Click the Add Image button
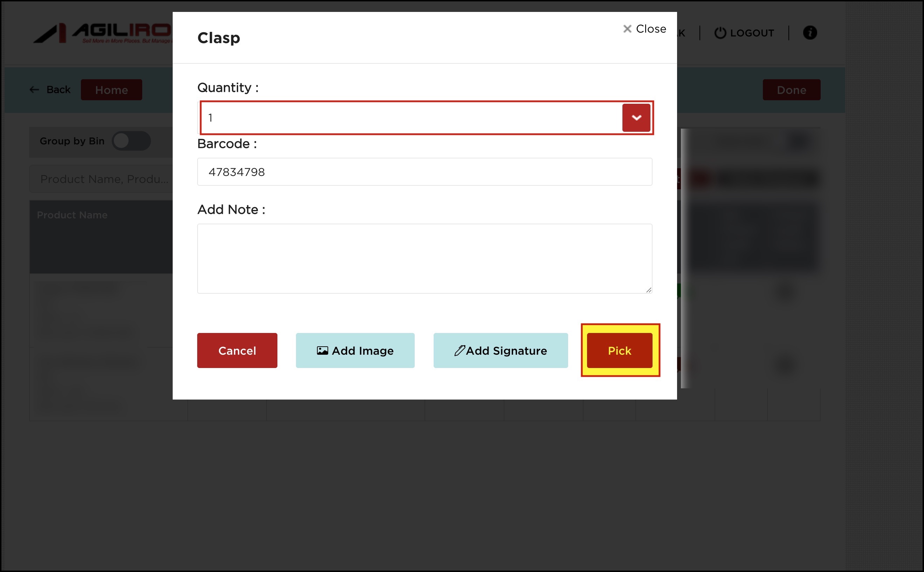The height and width of the screenshot is (572, 924). [x=355, y=351]
